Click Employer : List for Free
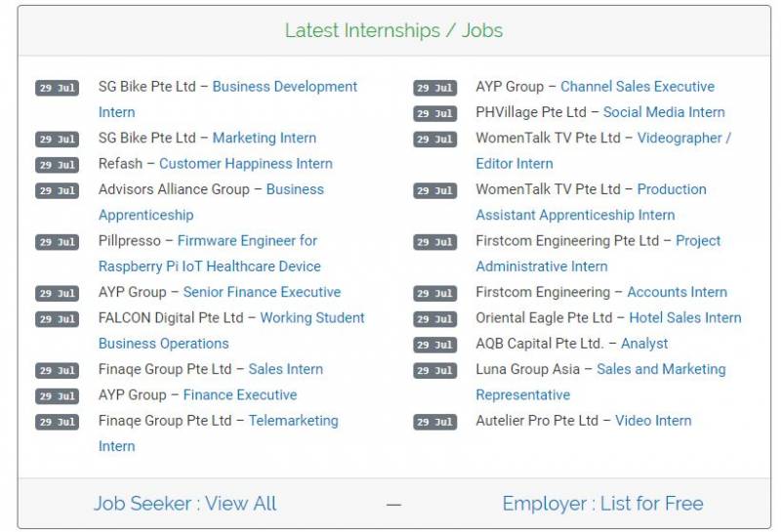This screenshot has height=532, width=781. [602, 504]
